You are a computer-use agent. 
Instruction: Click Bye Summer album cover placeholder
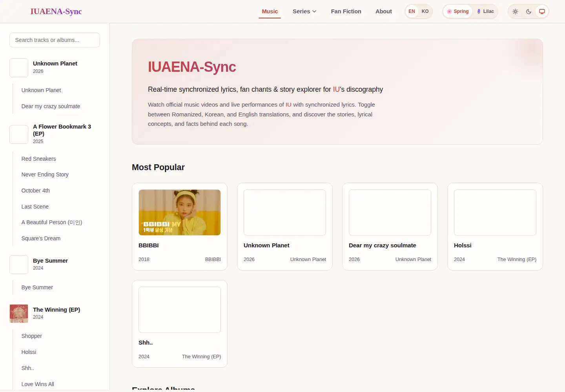(x=19, y=265)
